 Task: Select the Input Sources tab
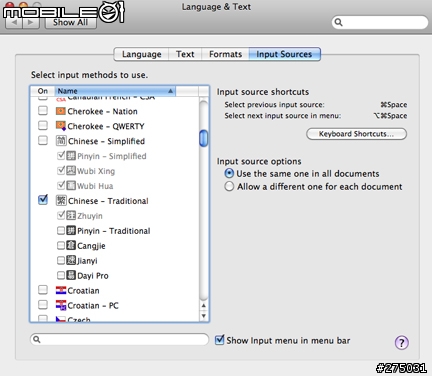[x=284, y=54]
